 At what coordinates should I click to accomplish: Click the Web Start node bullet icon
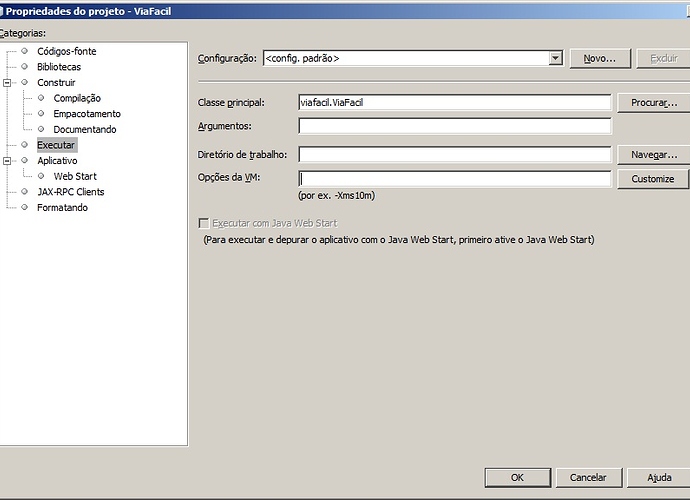[41, 176]
